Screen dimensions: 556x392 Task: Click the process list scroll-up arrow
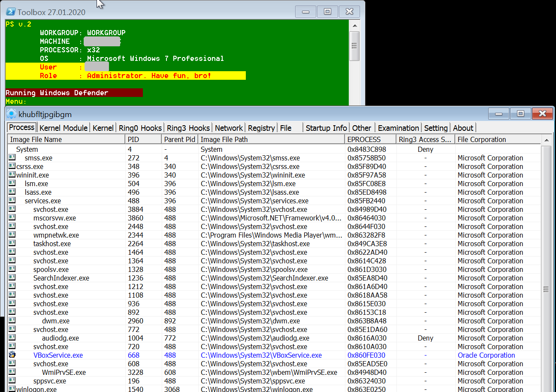[546, 140]
